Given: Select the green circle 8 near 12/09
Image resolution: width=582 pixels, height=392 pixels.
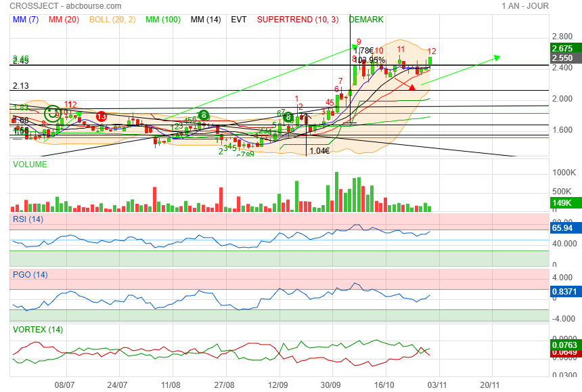Looking at the screenshot, I should coord(288,117).
